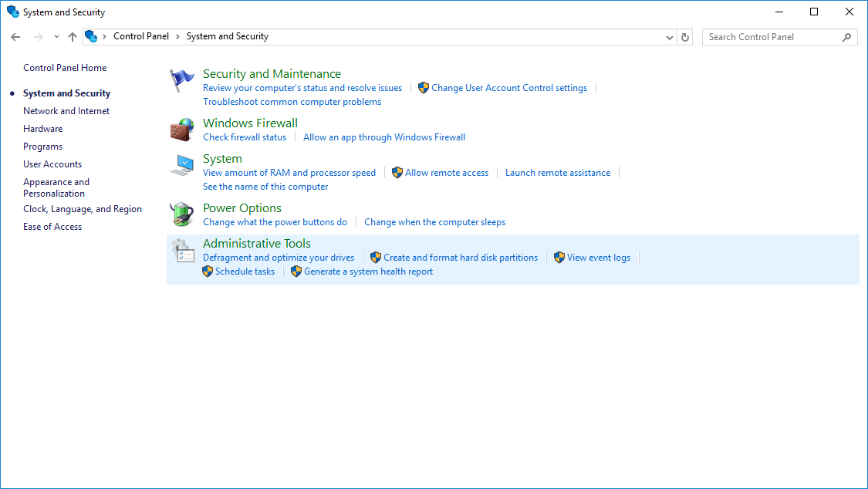Screen dimensions: 868x489
Task: Open Appearance and Personalization category
Action: (56, 187)
